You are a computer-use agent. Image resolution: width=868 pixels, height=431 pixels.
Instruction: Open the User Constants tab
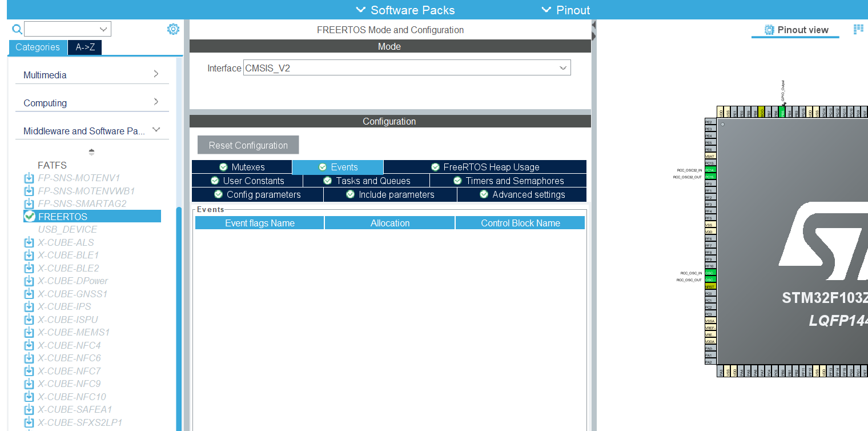[x=247, y=181]
